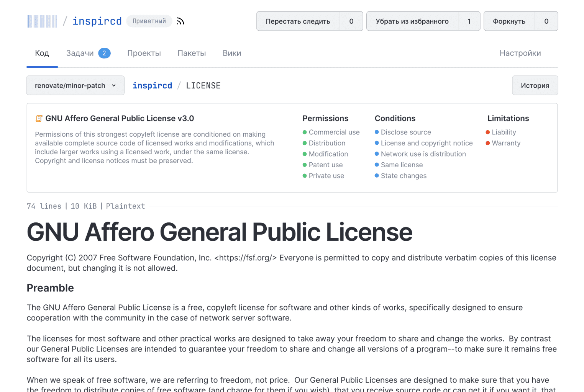Open the История file history button
The height and width of the screenshot is (392, 584).
pyautogui.click(x=535, y=85)
